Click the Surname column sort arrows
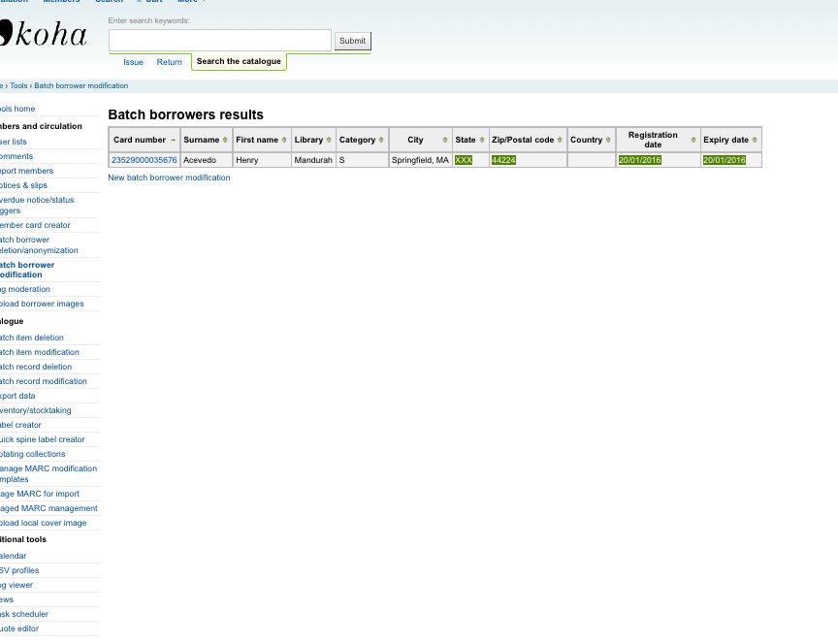 226,140
